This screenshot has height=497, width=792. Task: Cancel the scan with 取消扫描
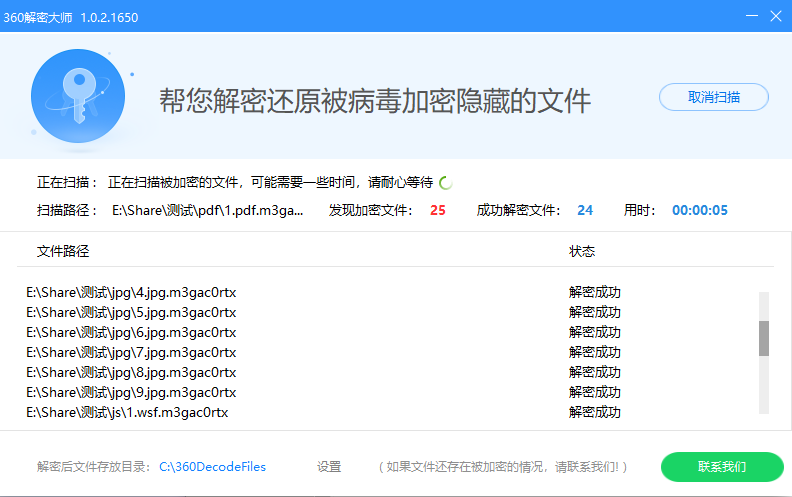tap(714, 97)
